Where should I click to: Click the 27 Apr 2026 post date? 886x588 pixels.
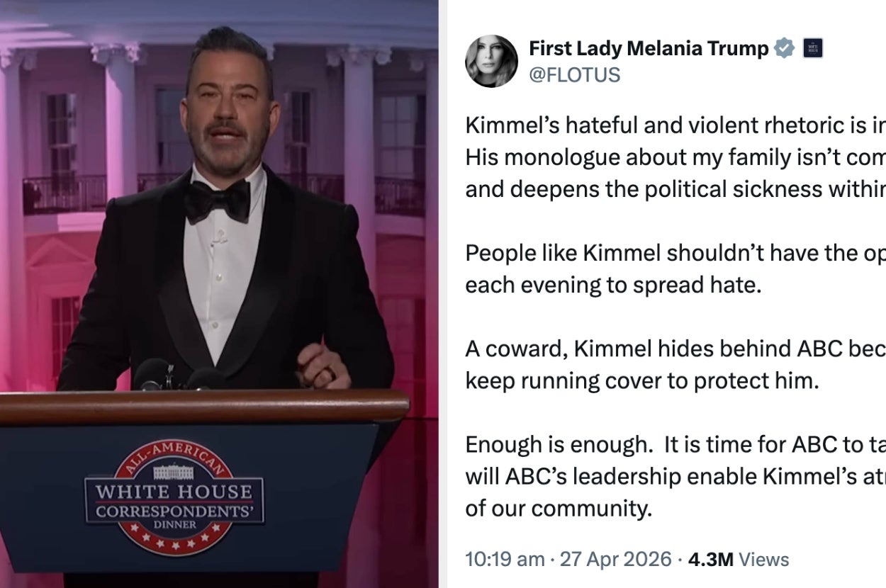(615, 559)
